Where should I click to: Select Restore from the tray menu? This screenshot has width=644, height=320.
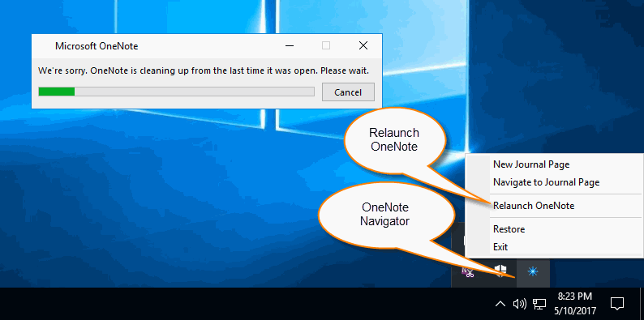coord(509,229)
